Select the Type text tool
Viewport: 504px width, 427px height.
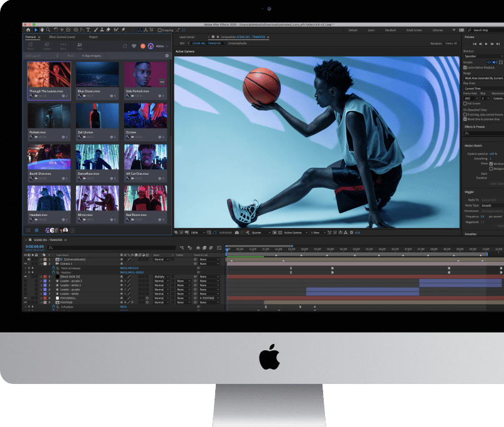tap(88, 30)
